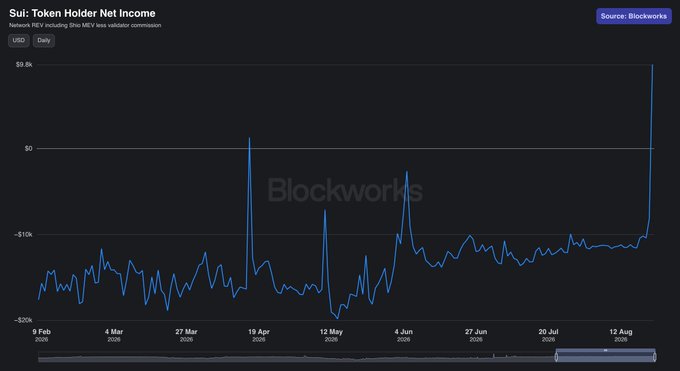This screenshot has width=680, height=371.
Task: Click the $0 y-axis label
Action: pos(29,148)
